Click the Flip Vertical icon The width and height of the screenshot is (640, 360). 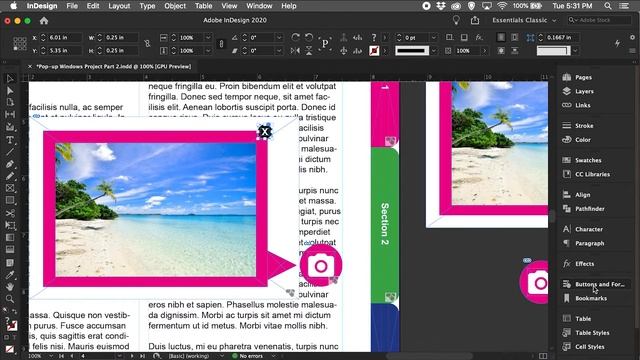pos(309,51)
